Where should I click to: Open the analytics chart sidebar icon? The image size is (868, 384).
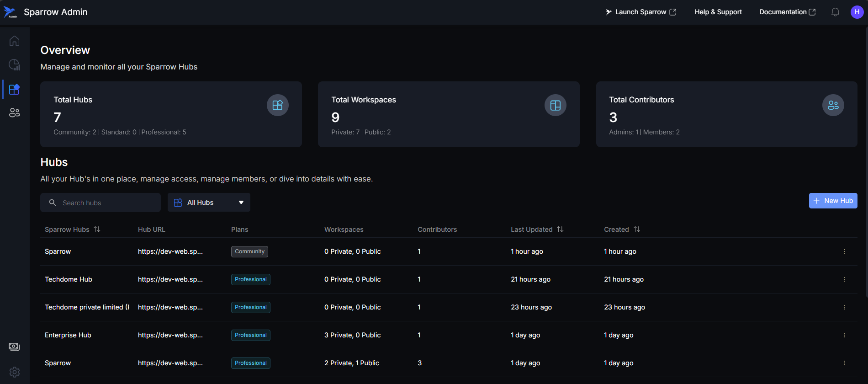[14, 65]
